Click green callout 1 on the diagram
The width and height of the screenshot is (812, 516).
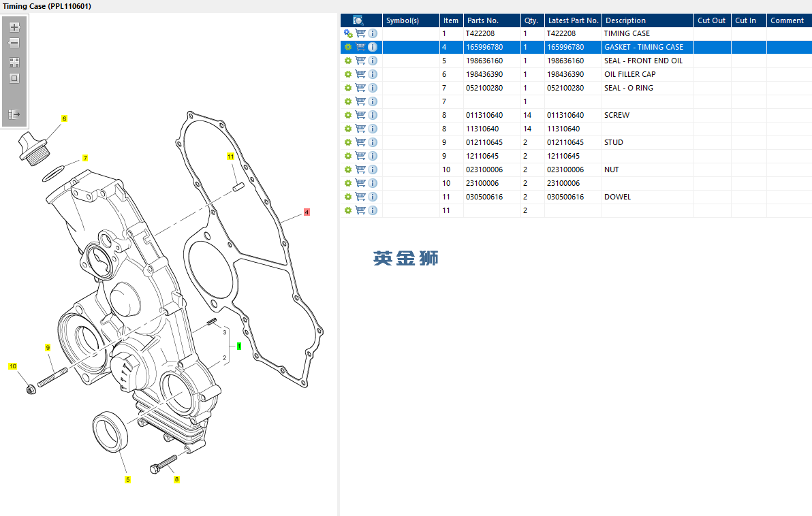coord(239,346)
